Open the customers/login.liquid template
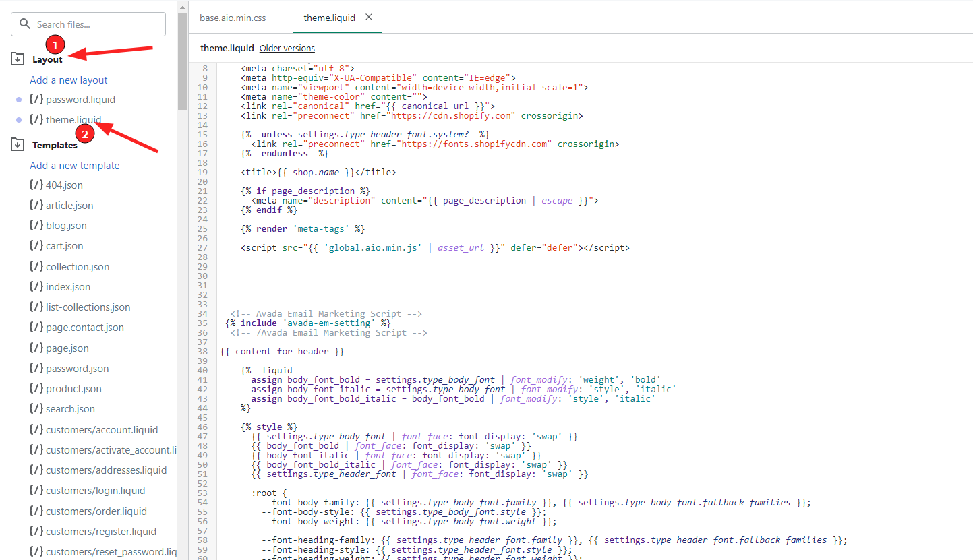The height and width of the screenshot is (560, 973). click(x=96, y=490)
